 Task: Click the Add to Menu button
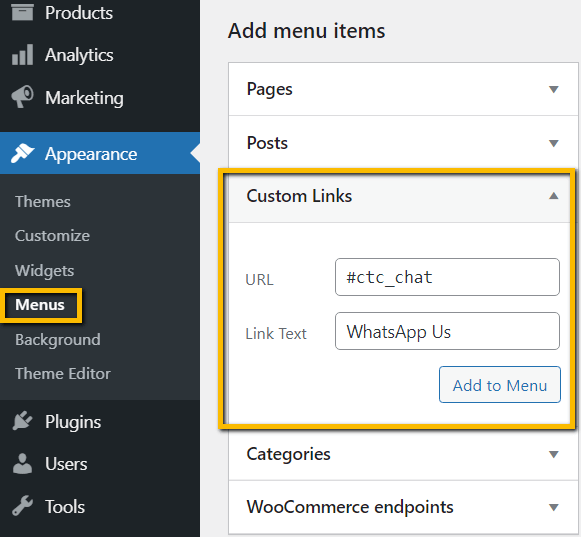click(x=499, y=385)
